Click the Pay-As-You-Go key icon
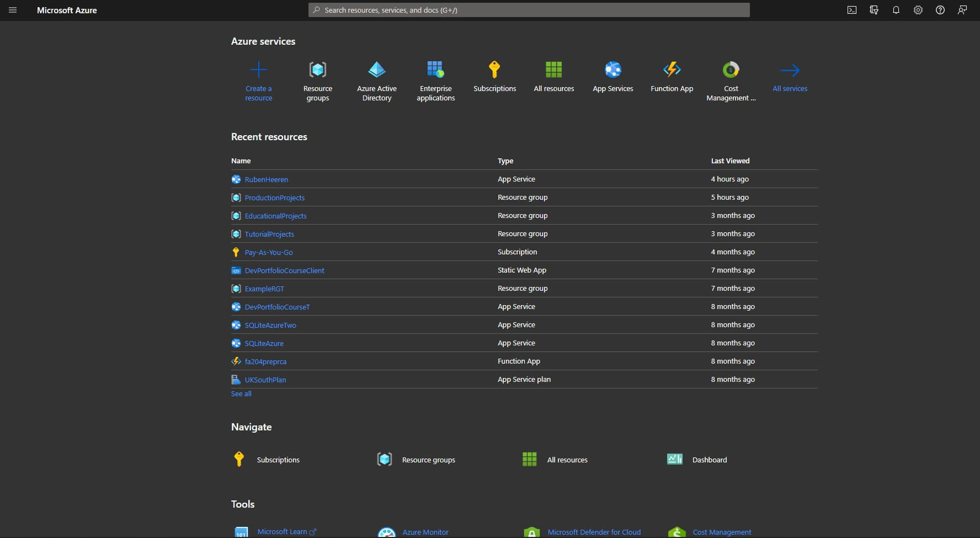The width and height of the screenshot is (980, 538). pyautogui.click(x=236, y=252)
